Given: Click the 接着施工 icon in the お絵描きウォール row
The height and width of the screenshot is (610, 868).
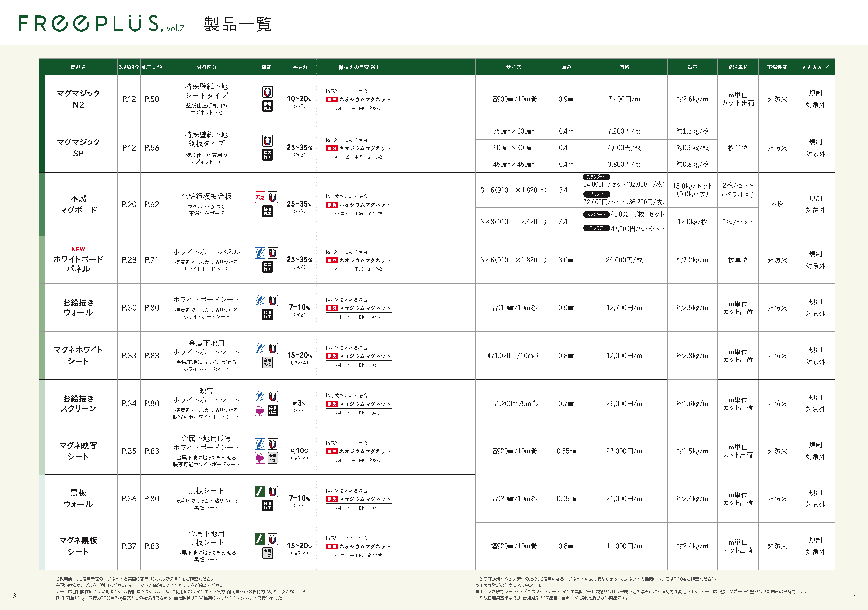Looking at the screenshot, I should pos(267,314).
